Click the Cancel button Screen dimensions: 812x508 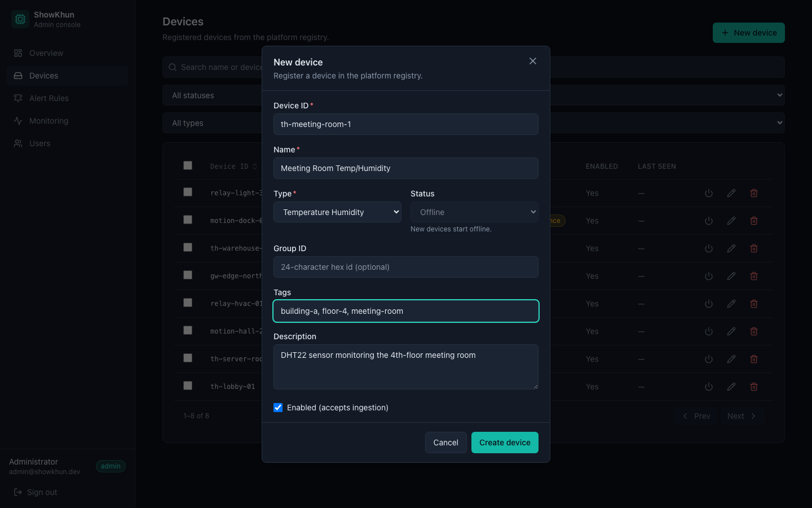445,443
